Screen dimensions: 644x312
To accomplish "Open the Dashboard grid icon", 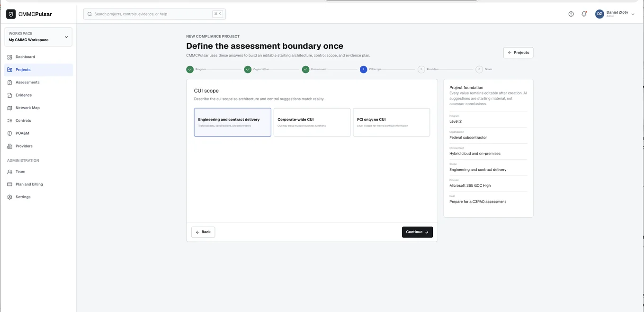I will 9,57.
